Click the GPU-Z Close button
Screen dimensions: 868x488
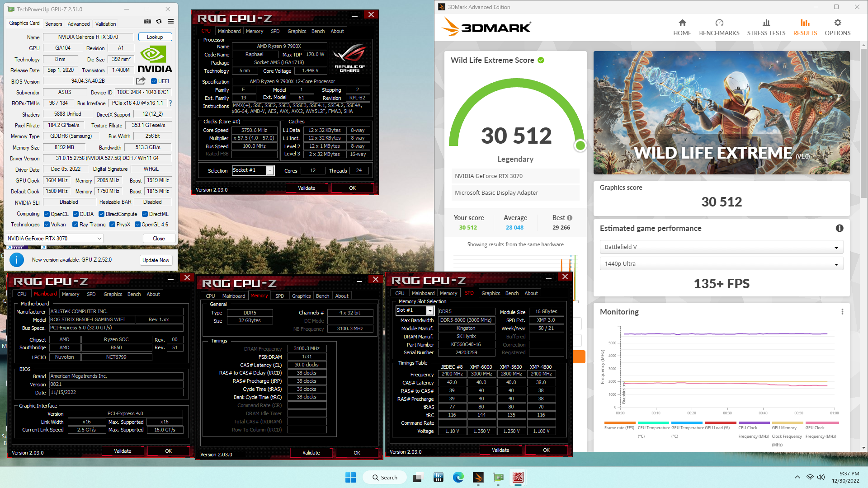pyautogui.click(x=159, y=238)
